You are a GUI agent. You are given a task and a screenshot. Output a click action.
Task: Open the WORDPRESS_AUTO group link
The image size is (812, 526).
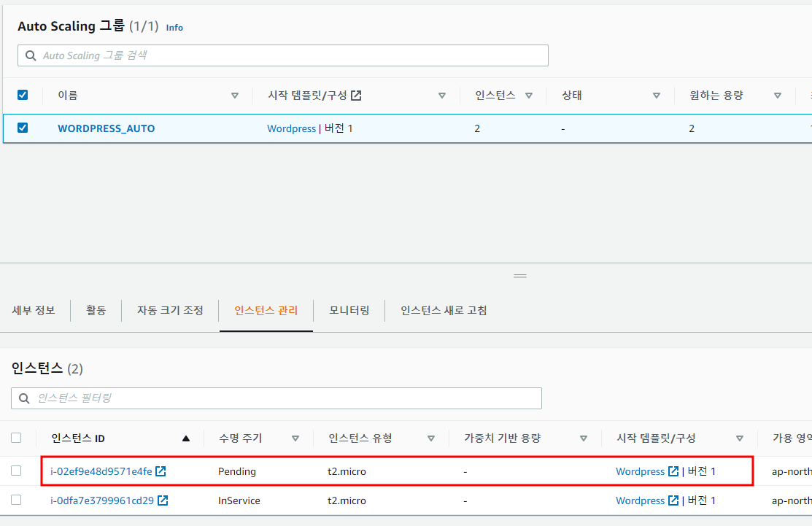point(107,128)
